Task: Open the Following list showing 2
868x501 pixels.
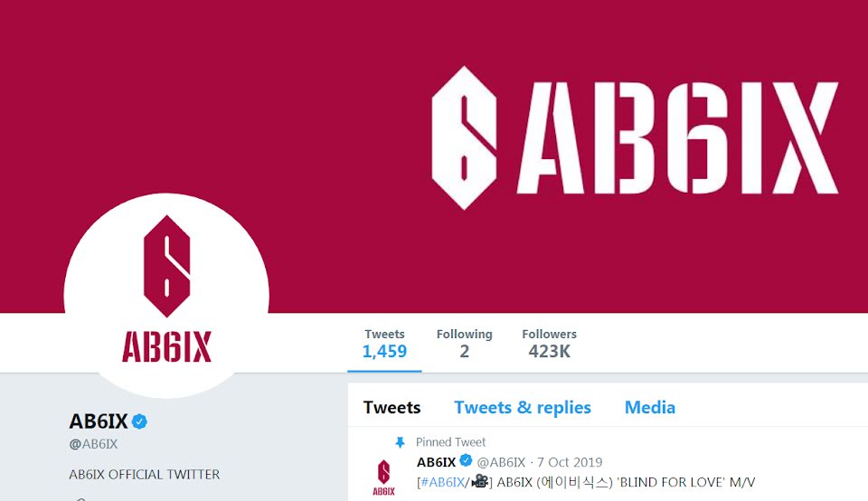Action: pos(465,344)
